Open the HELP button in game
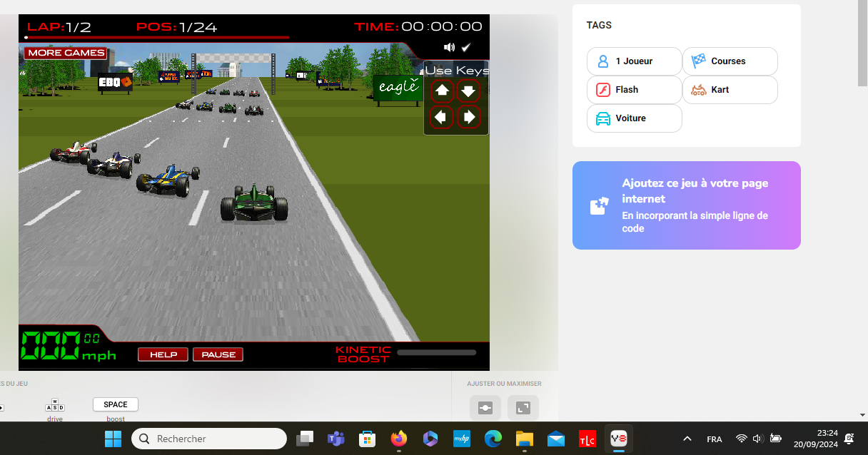The height and width of the screenshot is (455, 868). click(x=163, y=354)
